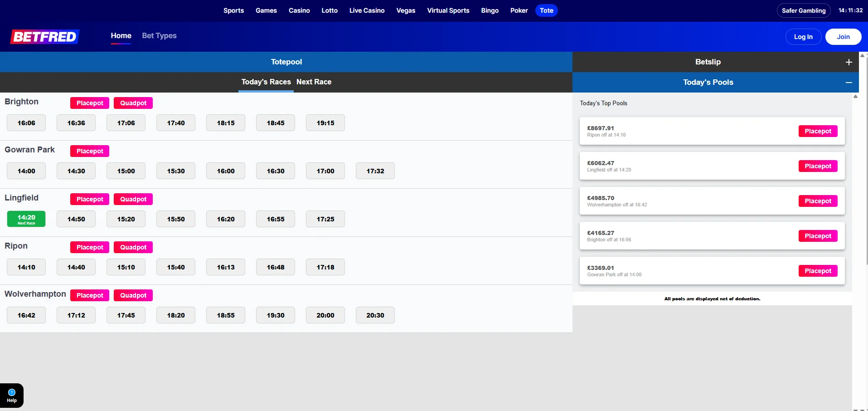Open the Games section
The width and height of the screenshot is (868, 411).
266,10
